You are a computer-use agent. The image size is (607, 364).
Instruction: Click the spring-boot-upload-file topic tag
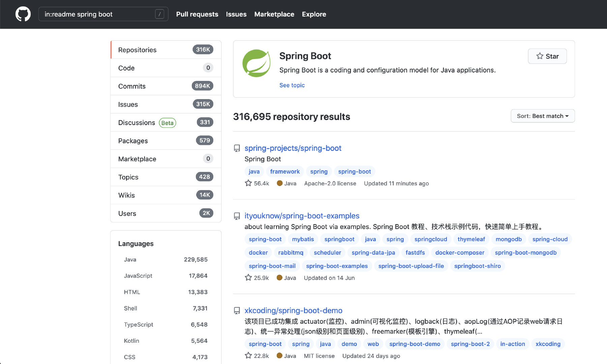click(411, 266)
